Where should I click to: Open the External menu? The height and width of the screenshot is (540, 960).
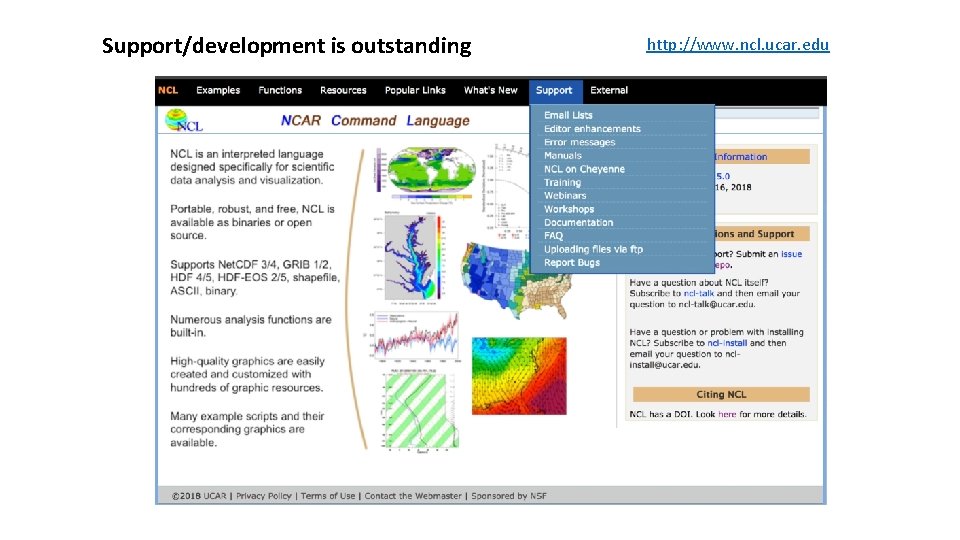tap(609, 90)
